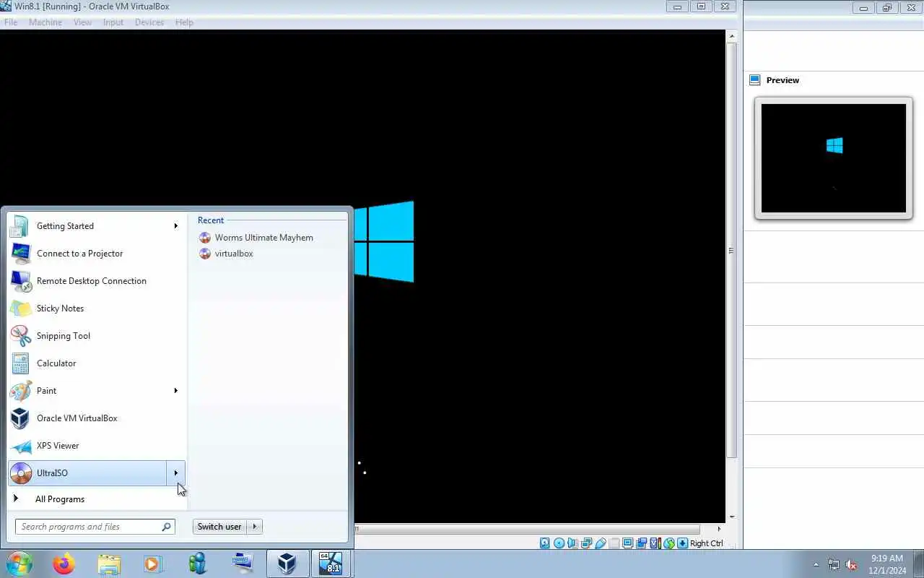The height and width of the screenshot is (578, 924).
Task: Open the Messenger icon on the taskbar
Action: coord(198,564)
